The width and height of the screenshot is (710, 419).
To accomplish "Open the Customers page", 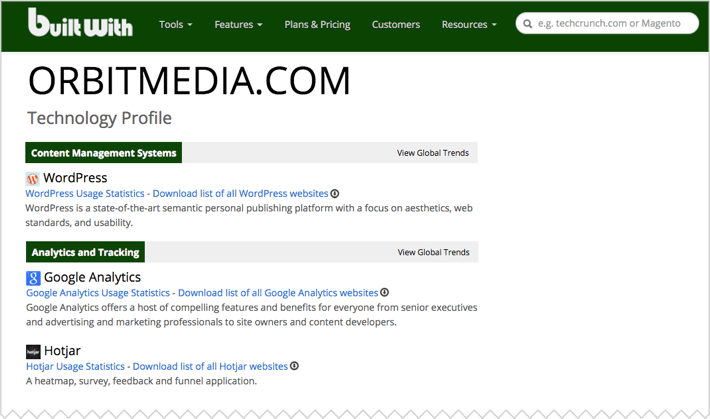I will click(x=396, y=24).
